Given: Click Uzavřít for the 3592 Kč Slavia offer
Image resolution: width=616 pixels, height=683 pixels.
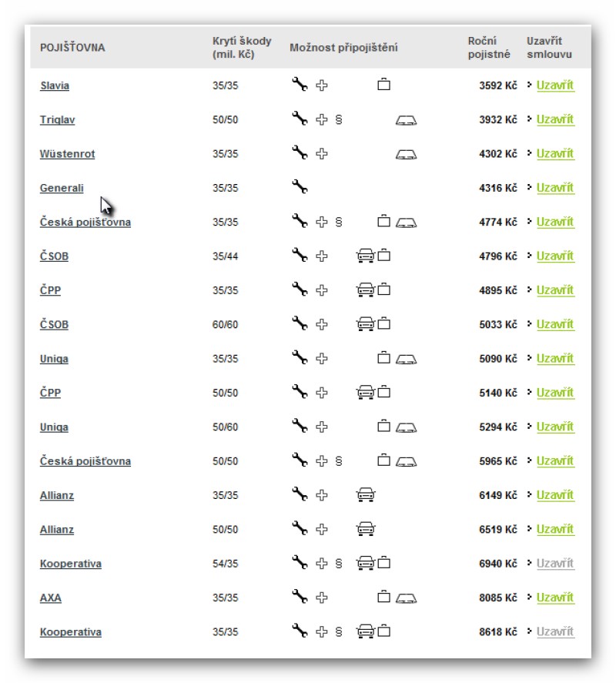Looking at the screenshot, I should coord(555,85).
